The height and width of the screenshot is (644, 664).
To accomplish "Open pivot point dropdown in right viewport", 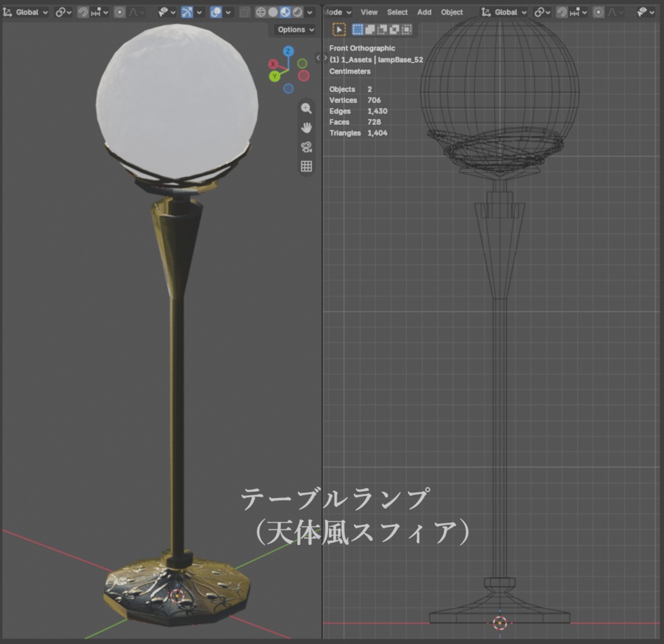I will [542, 13].
